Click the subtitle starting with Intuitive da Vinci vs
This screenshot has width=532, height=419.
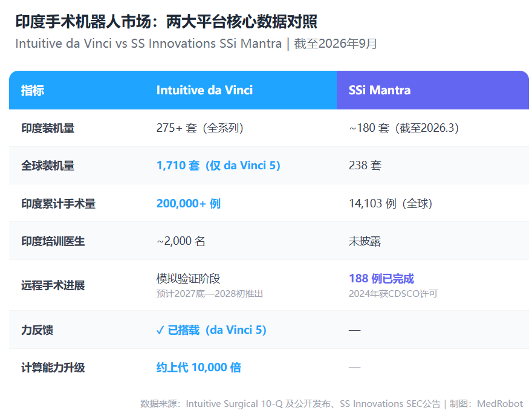click(x=196, y=44)
